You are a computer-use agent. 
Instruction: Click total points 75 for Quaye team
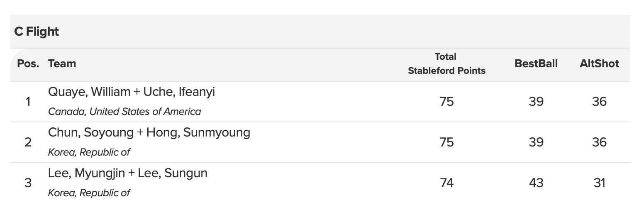click(x=446, y=102)
